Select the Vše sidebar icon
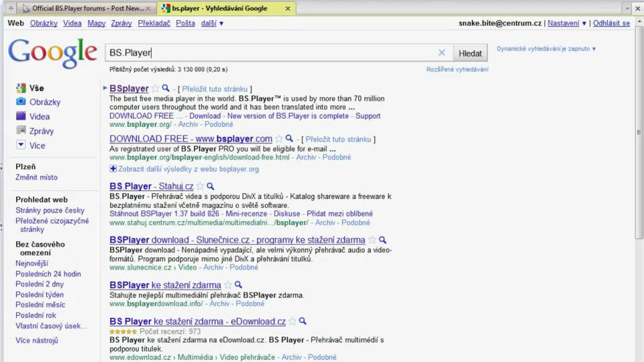Image resolution: width=644 pixels, height=362 pixels. (21, 88)
